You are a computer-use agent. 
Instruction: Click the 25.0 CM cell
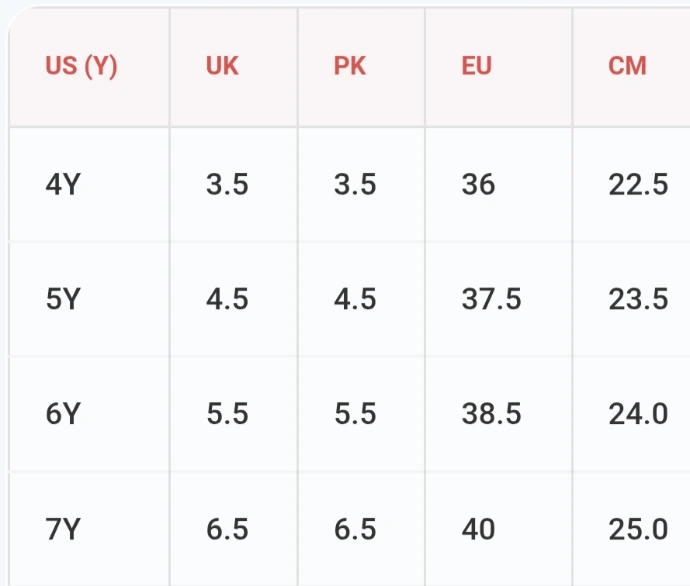(x=638, y=529)
